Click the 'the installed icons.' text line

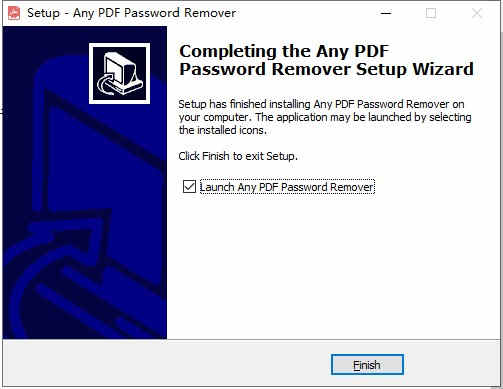[223, 130]
